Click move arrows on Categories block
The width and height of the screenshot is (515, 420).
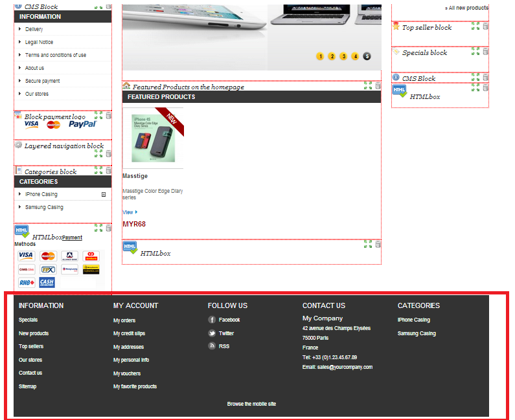[98, 170]
